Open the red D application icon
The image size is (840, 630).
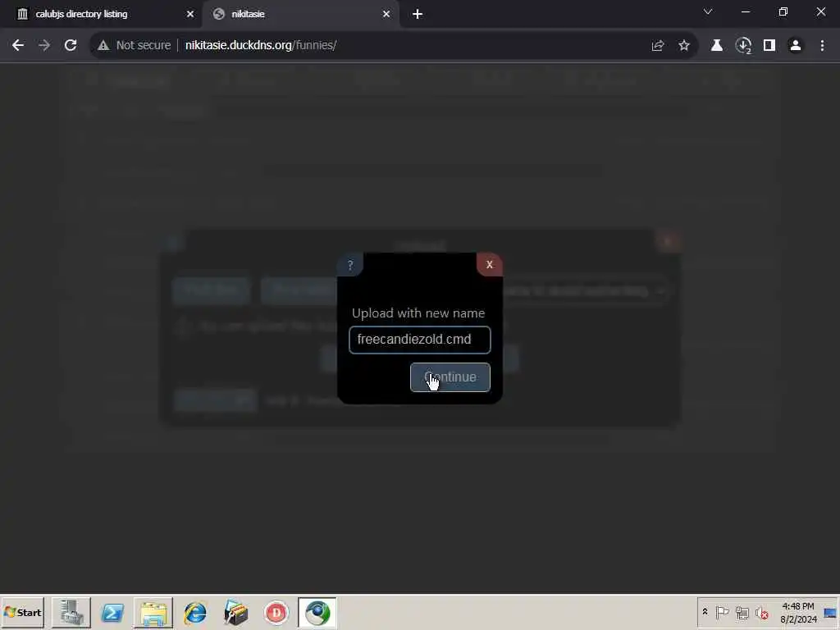point(276,612)
